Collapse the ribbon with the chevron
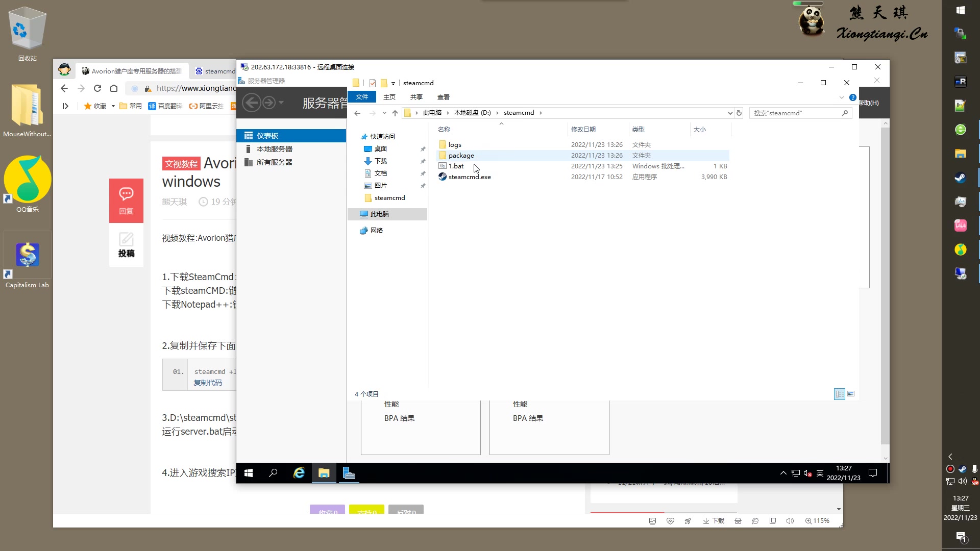 (842, 97)
